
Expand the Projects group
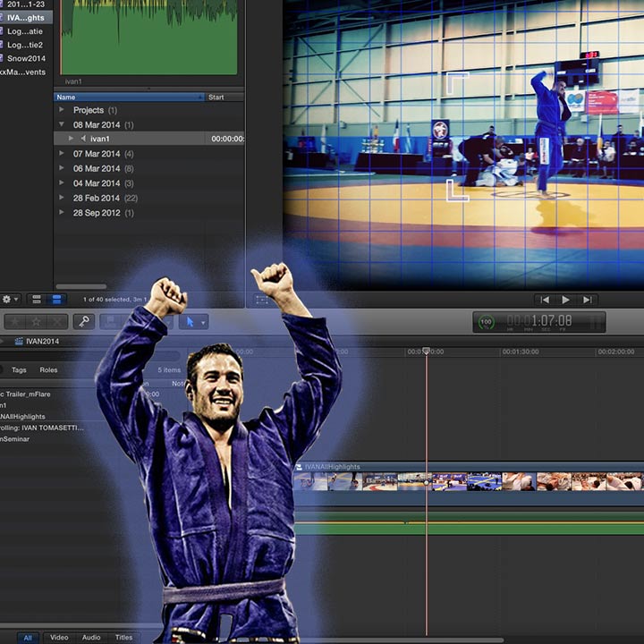click(x=62, y=110)
